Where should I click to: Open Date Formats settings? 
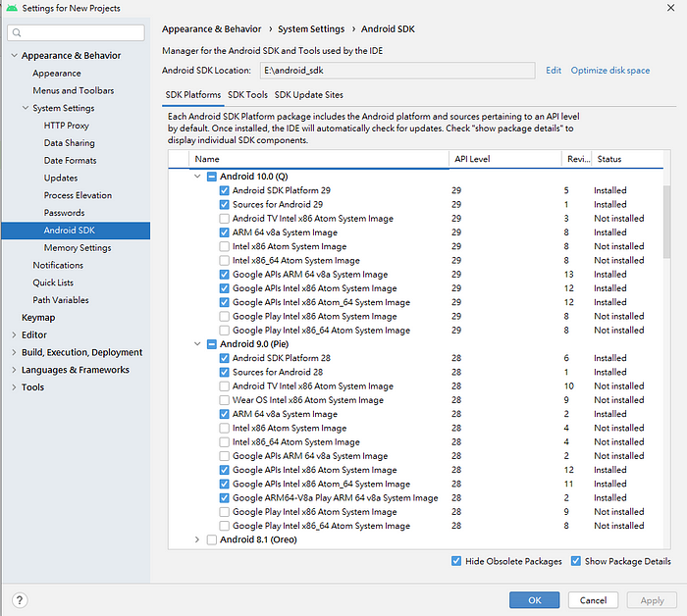coord(70,161)
